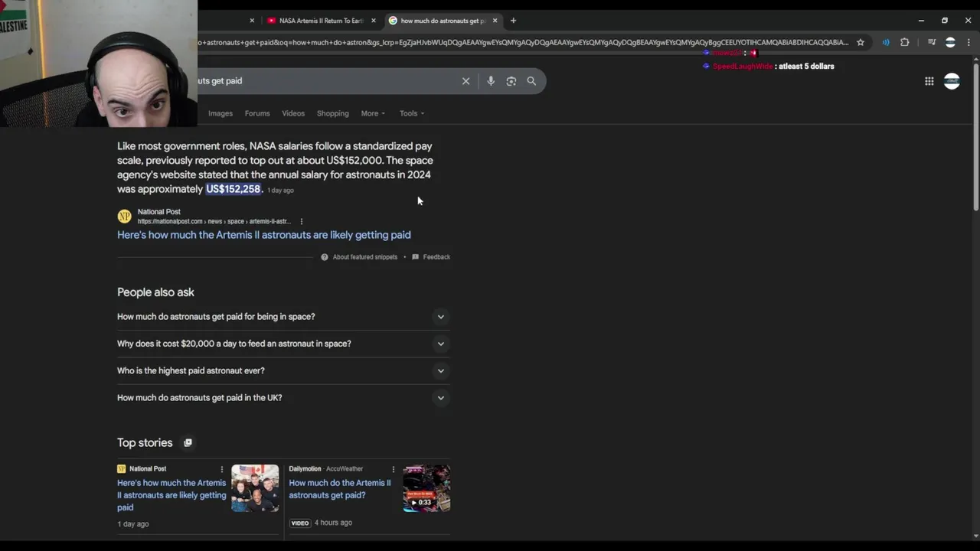The image size is (980, 551).
Task: Click the 'Top stories' heading
Action: [x=145, y=443]
